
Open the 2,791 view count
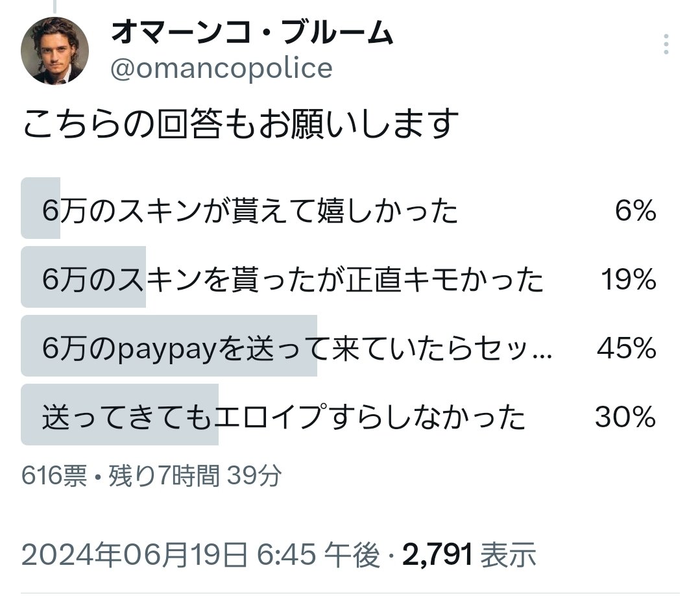(437, 555)
